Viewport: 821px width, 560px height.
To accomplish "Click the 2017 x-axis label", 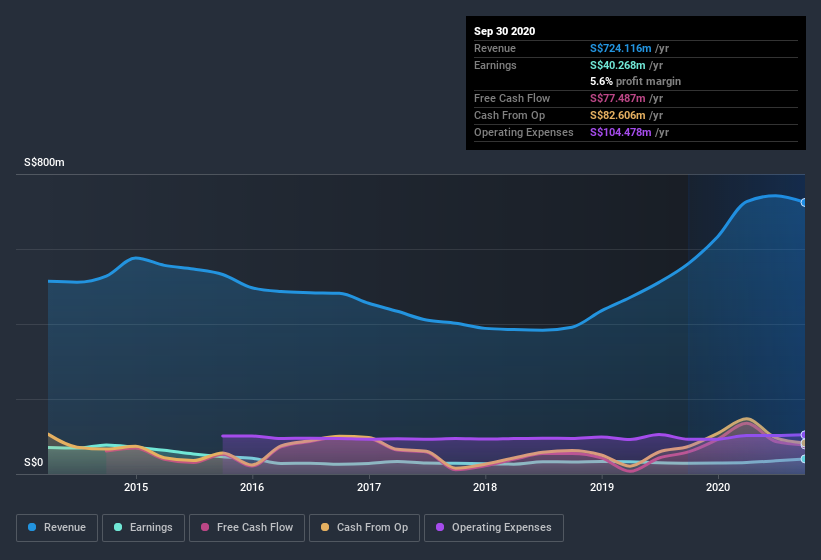I will coord(369,487).
